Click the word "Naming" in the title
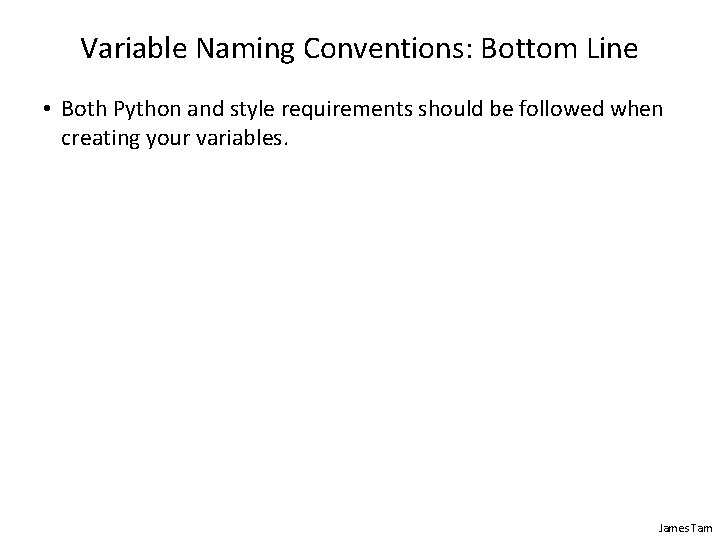This screenshot has height=540, width=720. pyautogui.click(x=245, y=49)
